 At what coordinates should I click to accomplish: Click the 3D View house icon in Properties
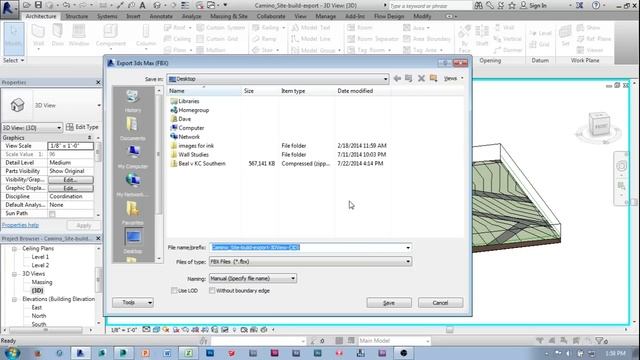tap(17, 105)
